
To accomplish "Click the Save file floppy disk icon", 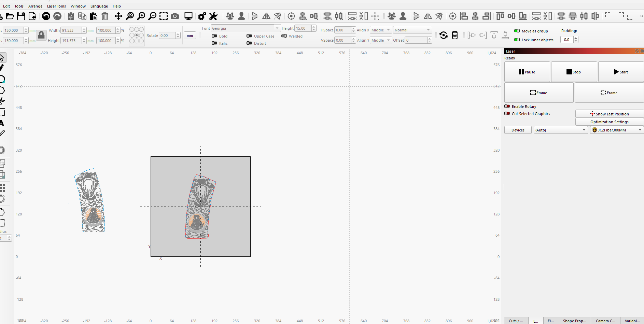I will point(21,16).
